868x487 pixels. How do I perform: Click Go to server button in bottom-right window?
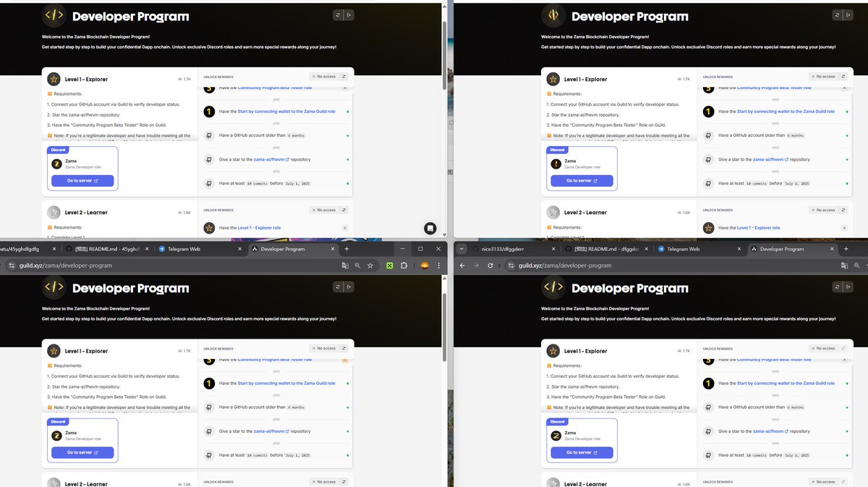(582, 452)
